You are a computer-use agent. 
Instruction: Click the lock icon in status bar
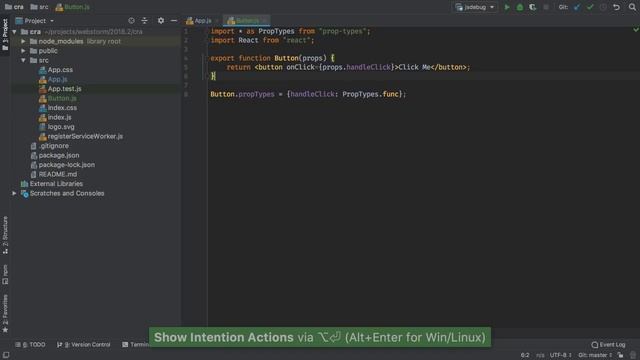(620, 355)
